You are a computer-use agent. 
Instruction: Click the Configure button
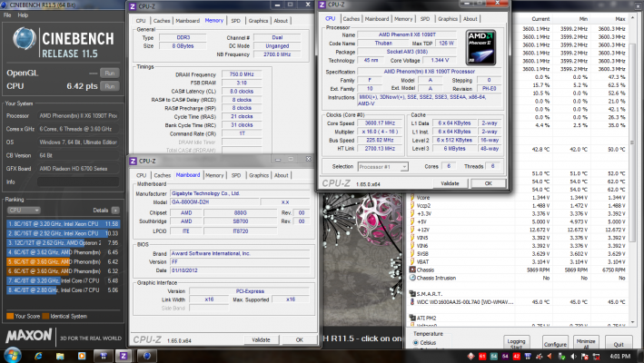555,342
